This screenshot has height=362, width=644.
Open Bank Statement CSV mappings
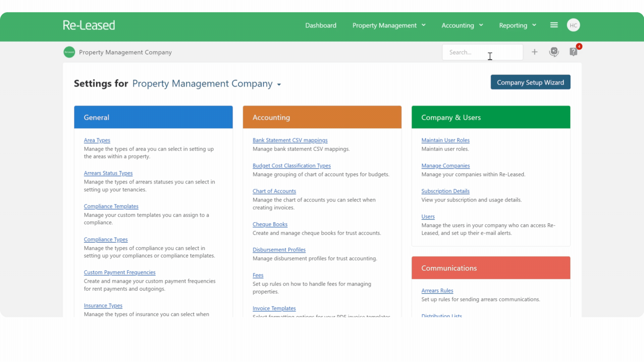(x=290, y=140)
